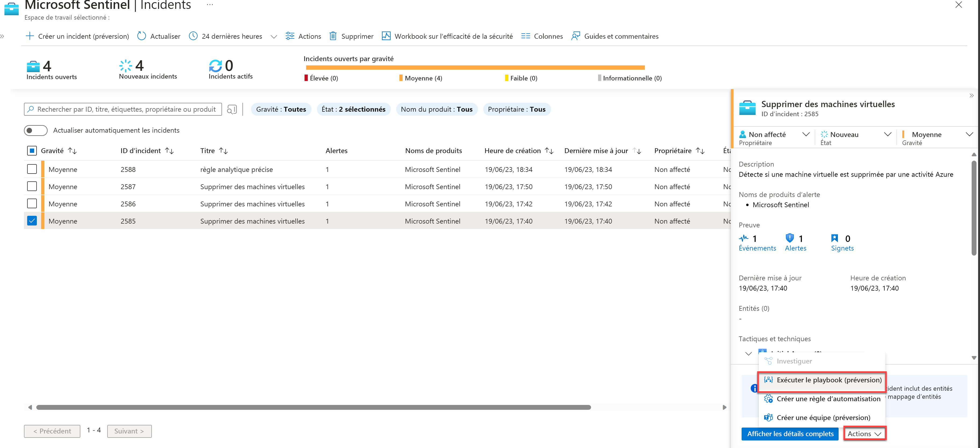Open the security efficiency Workbook icon
Screen dimensions: 980x448
386,36
